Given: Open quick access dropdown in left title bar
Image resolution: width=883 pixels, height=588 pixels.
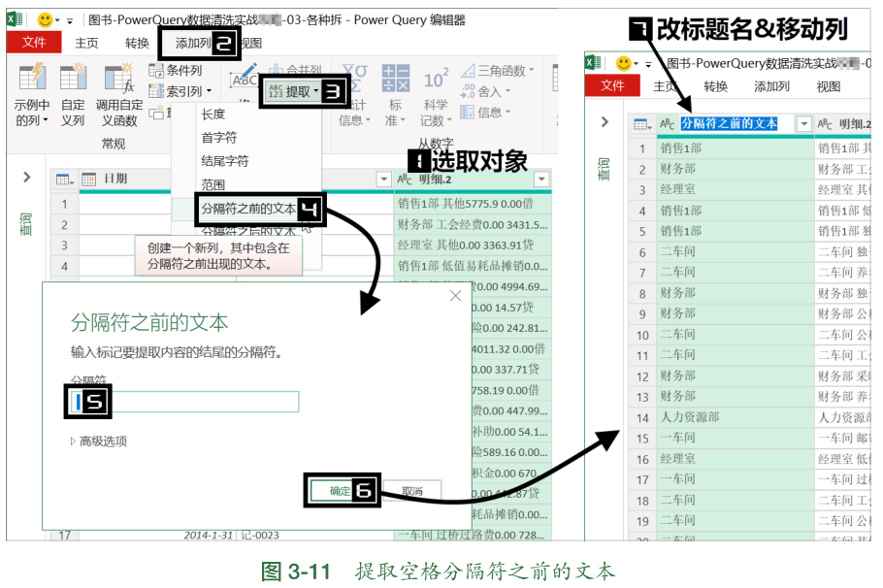Looking at the screenshot, I should coord(69,21).
